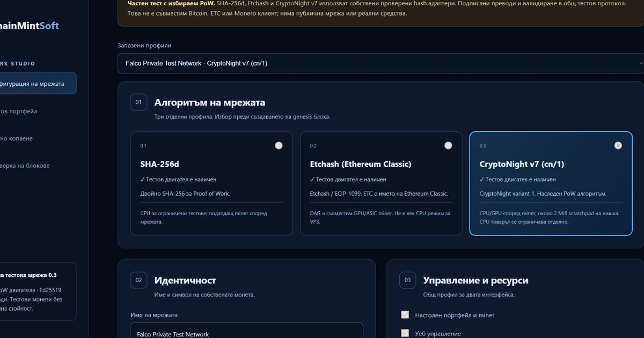Viewport: 644px width, 338px height.
Task: Click the Etchash / ECIP-1099 description text
Action: (x=379, y=194)
